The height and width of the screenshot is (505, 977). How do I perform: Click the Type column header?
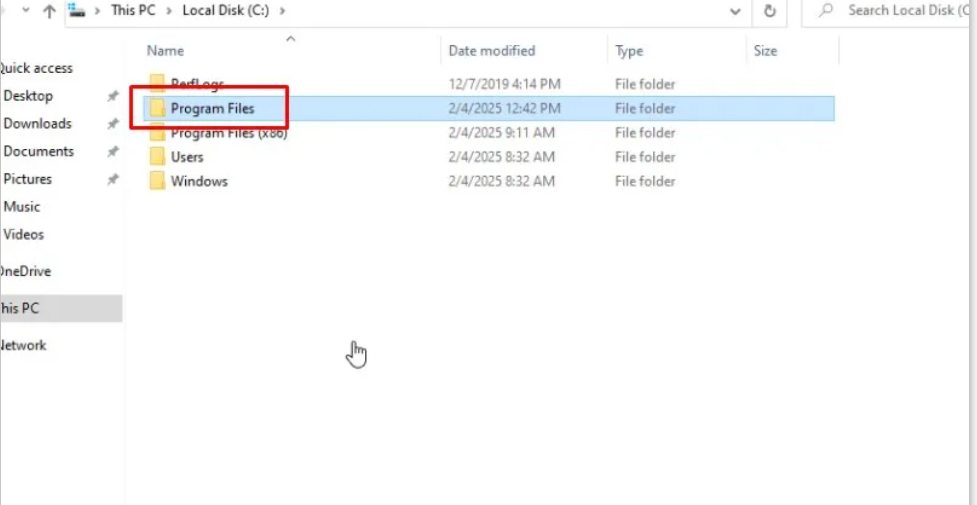point(629,51)
